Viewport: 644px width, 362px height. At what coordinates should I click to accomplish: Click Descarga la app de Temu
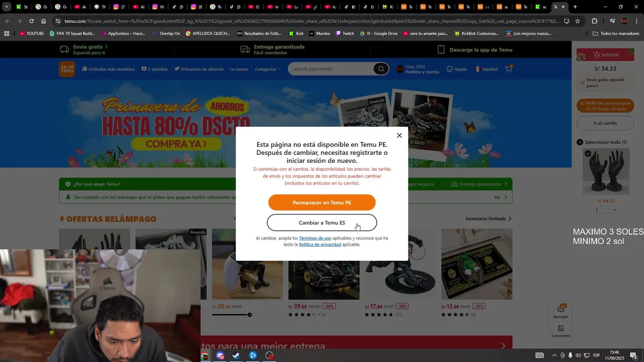474,50
